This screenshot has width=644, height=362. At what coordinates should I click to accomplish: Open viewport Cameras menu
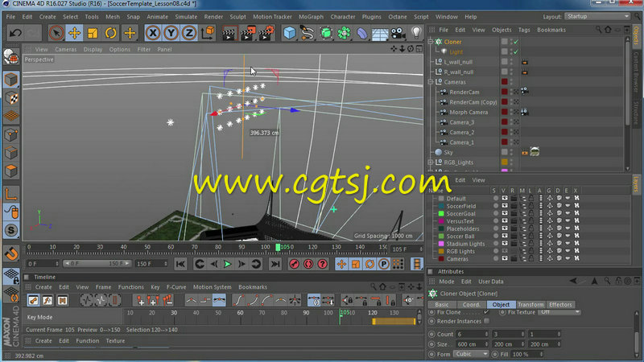(66, 49)
